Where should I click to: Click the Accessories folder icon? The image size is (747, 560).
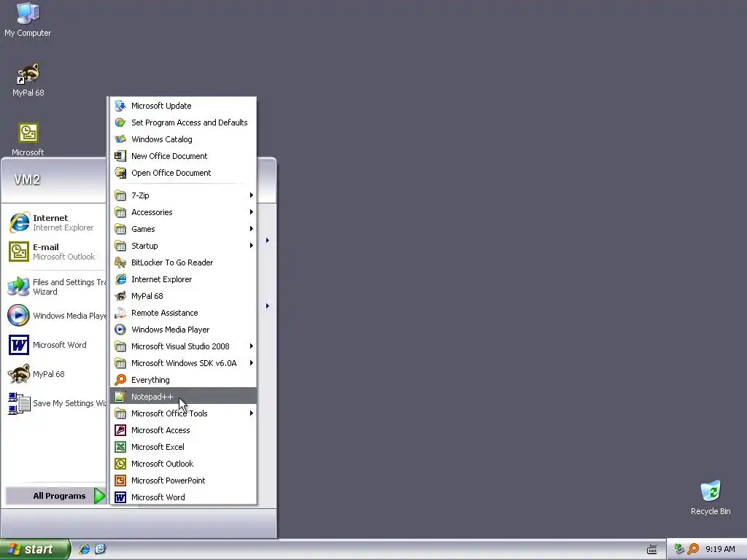point(120,212)
